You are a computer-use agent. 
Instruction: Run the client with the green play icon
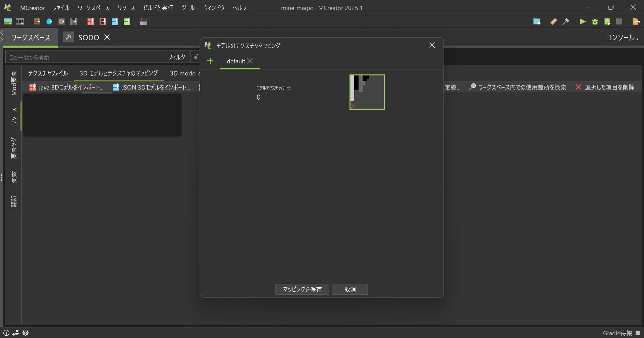pyautogui.click(x=583, y=22)
